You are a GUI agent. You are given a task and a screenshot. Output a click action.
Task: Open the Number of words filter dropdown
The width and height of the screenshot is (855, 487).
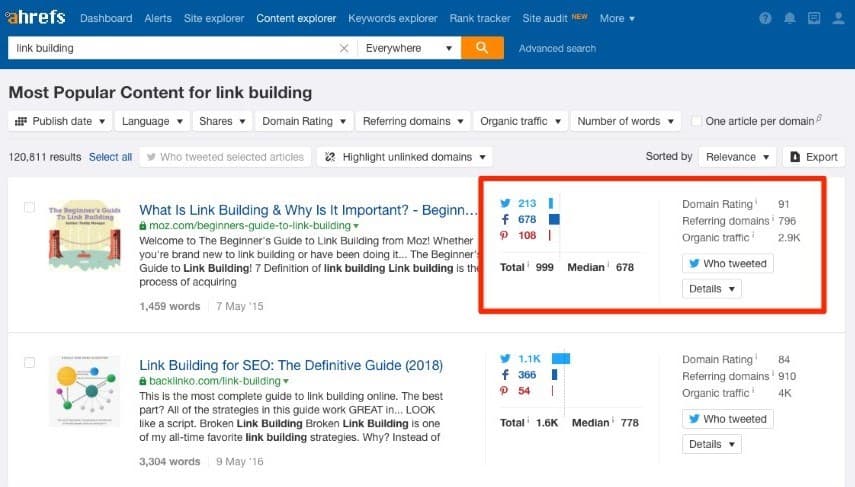click(x=625, y=121)
